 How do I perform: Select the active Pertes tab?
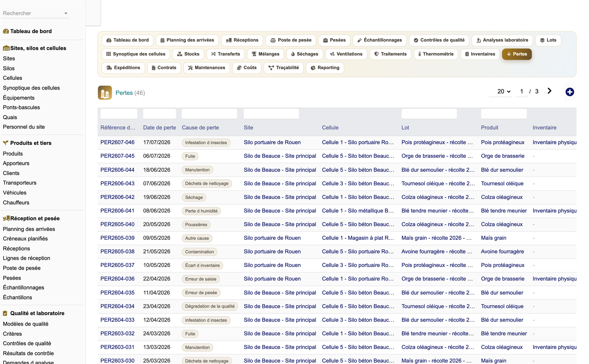pyautogui.click(x=517, y=54)
